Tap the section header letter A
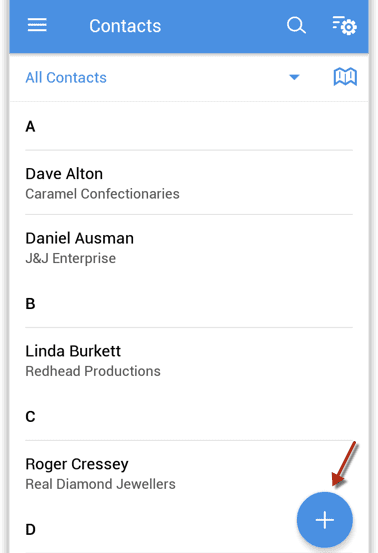The height and width of the screenshot is (553, 378). click(x=30, y=127)
